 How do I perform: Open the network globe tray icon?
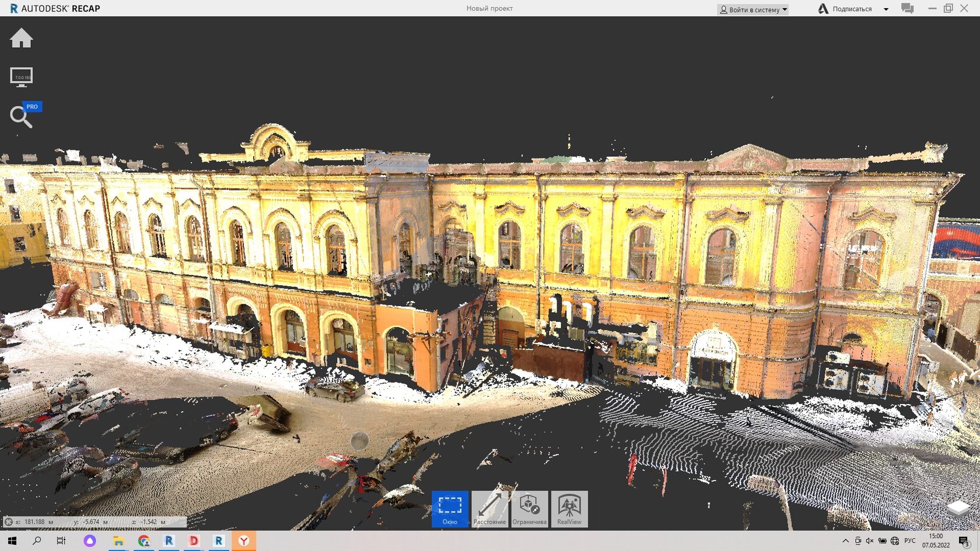pos(895,541)
